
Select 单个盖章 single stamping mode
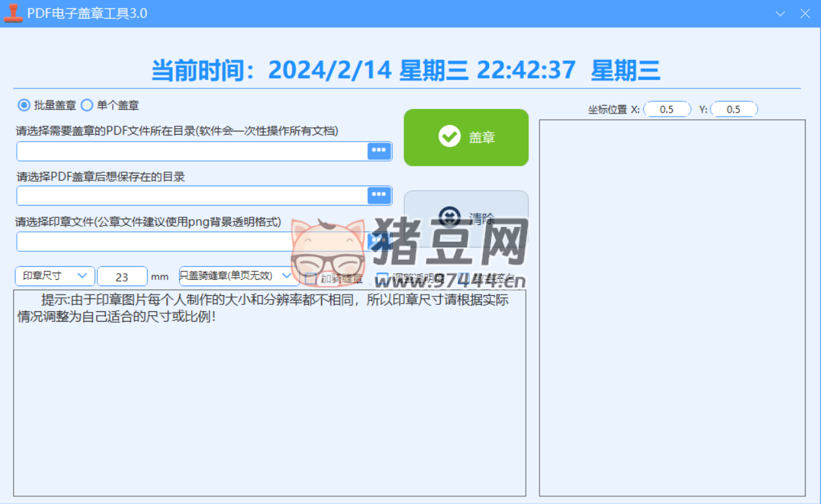click(x=87, y=105)
